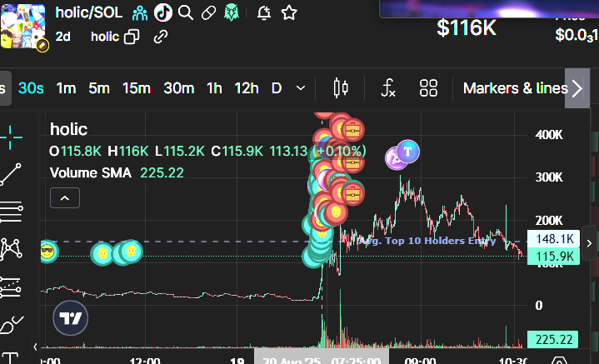
Task: Click the sunglasses emoji trade marker
Action: point(47,252)
